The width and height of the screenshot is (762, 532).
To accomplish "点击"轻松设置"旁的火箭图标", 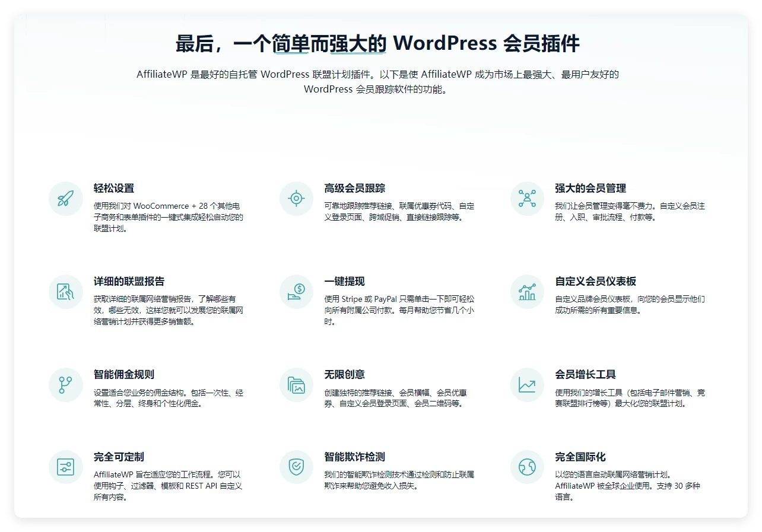I will tap(65, 199).
